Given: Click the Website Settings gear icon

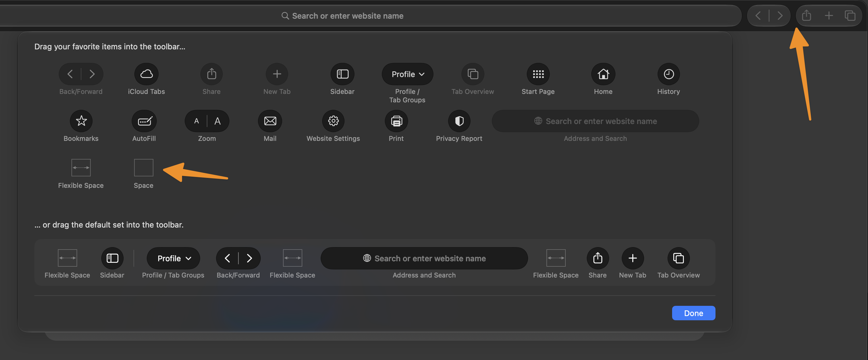Looking at the screenshot, I should tap(333, 121).
